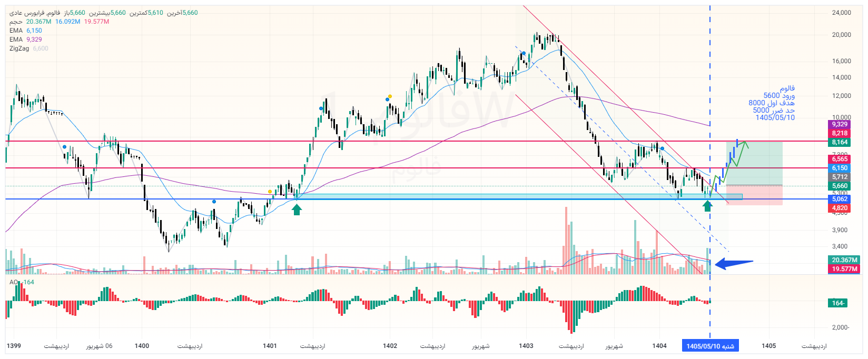The height and width of the screenshot is (359, 868).
Task: Click the 3,400 price scale value
Action: coord(840,246)
